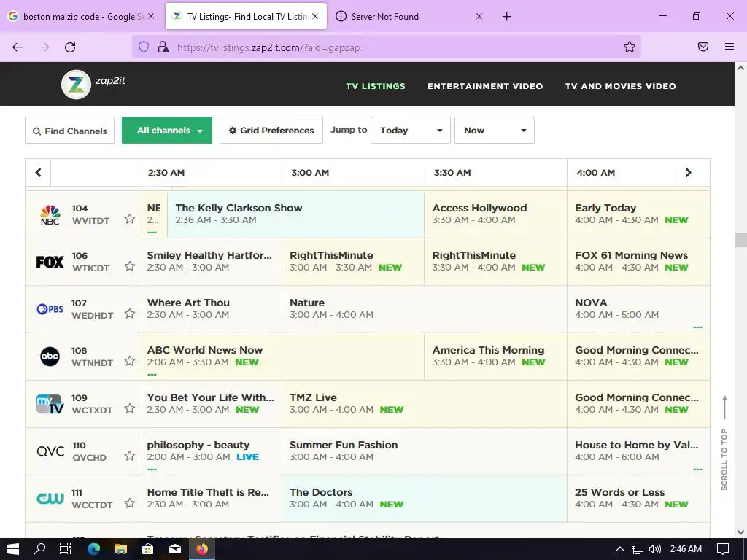Select TV Listings nav item

(x=376, y=86)
